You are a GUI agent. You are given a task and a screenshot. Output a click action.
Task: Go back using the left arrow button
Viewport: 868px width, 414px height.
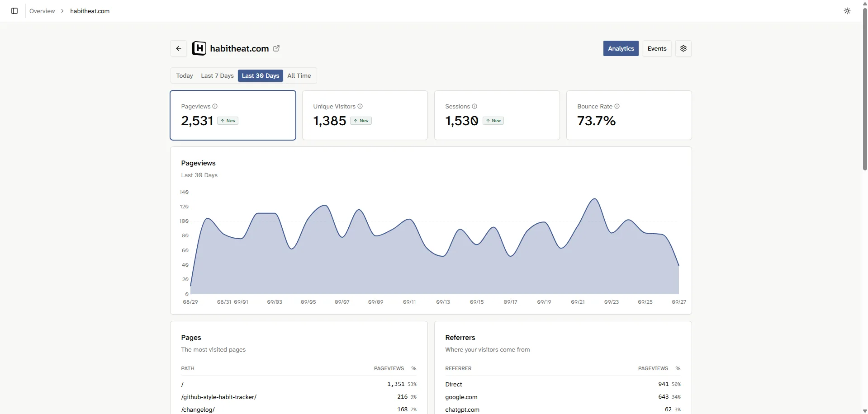pos(179,48)
